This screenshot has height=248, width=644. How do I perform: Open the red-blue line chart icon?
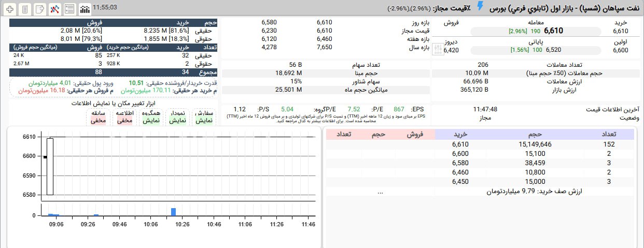click(x=54, y=9)
